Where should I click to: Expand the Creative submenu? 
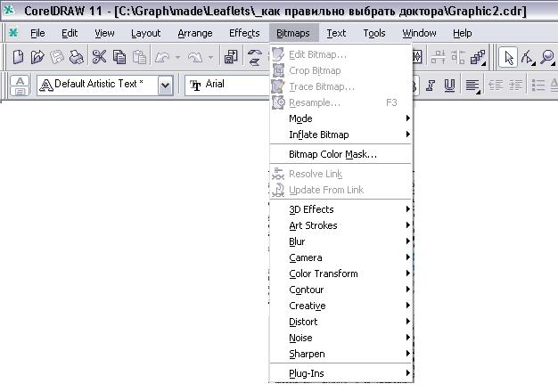pyautogui.click(x=341, y=306)
